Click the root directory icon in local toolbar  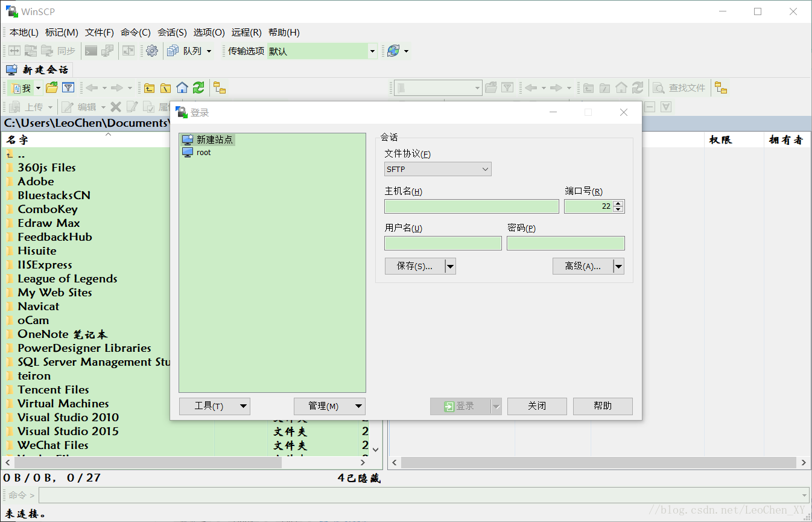click(x=165, y=88)
